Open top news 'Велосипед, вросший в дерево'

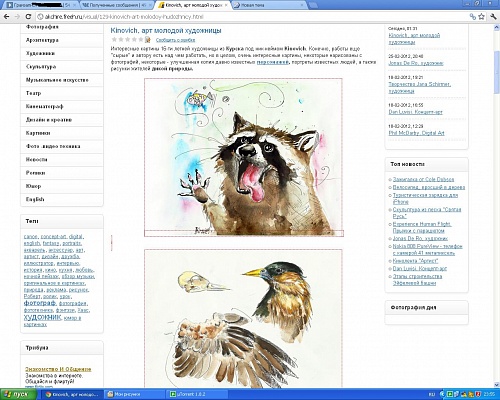pyautogui.click(x=429, y=187)
